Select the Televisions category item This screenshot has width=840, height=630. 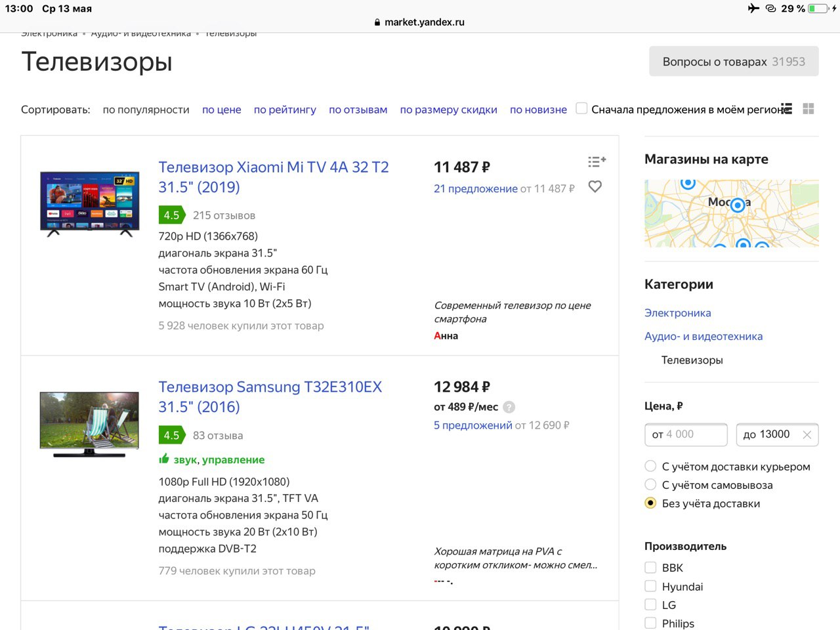pyautogui.click(x=692, y=360)
